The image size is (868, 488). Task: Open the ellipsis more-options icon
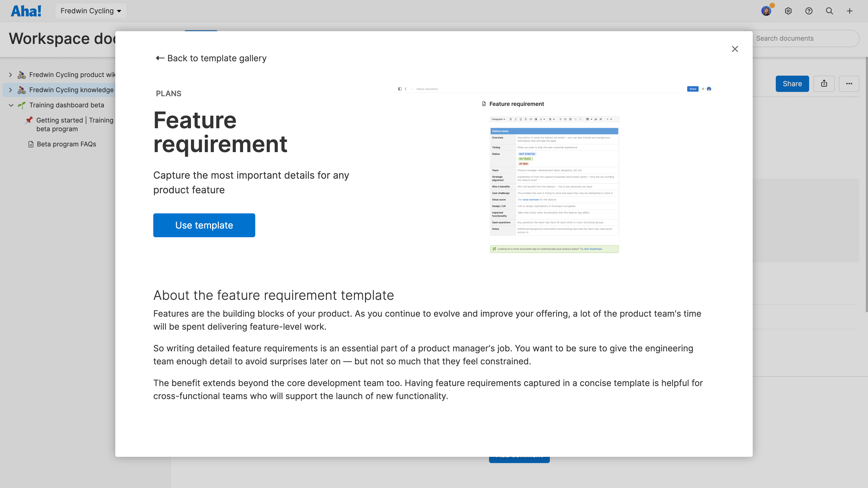coord(849,84)
